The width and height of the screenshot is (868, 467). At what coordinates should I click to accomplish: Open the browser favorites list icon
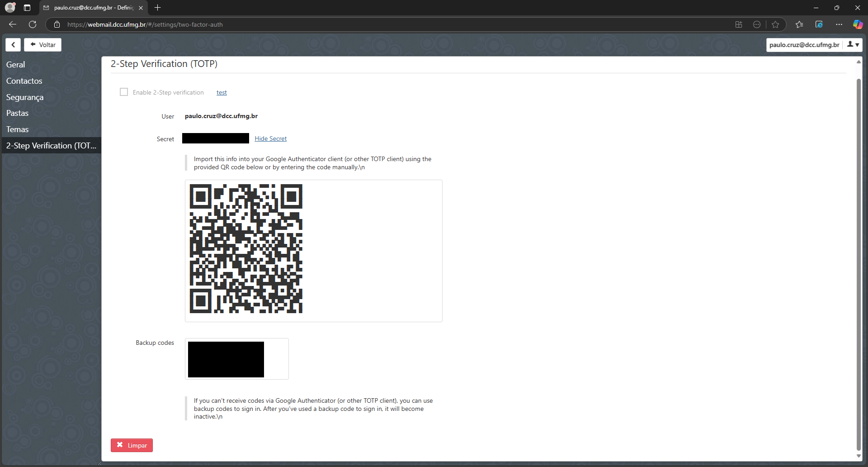coord(799,24)
